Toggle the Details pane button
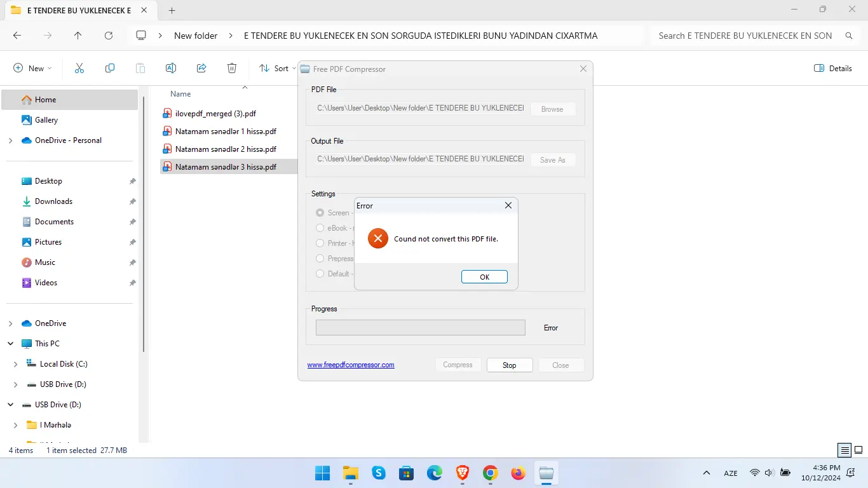 click(833, 68)
